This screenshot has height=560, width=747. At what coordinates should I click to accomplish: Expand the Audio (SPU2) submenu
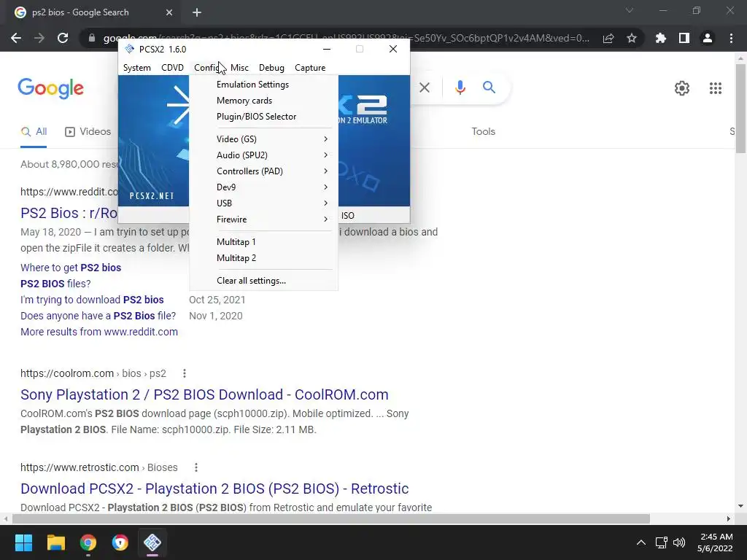(263, 155)
